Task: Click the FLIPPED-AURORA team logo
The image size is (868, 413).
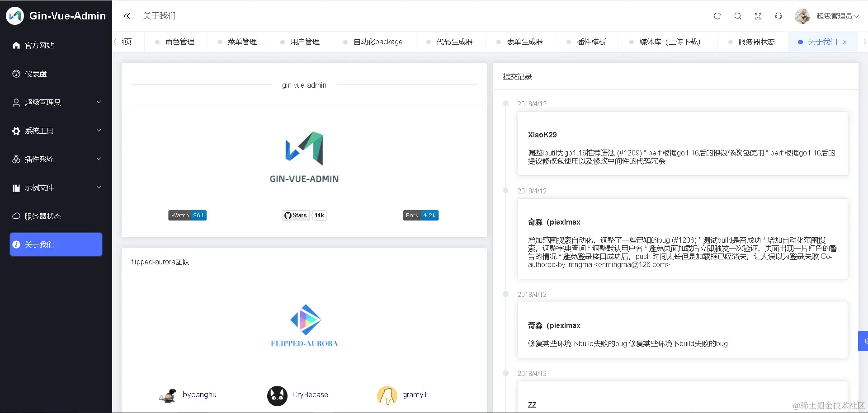Action: (304, 326)
